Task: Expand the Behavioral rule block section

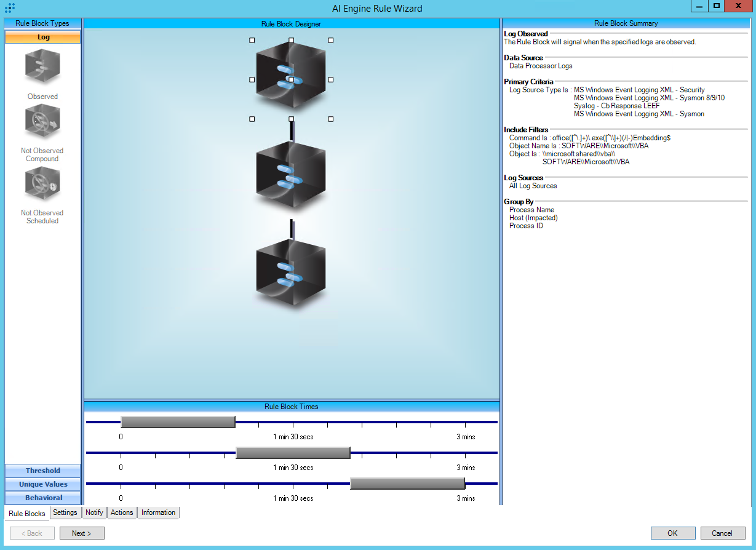Action: 43,498
